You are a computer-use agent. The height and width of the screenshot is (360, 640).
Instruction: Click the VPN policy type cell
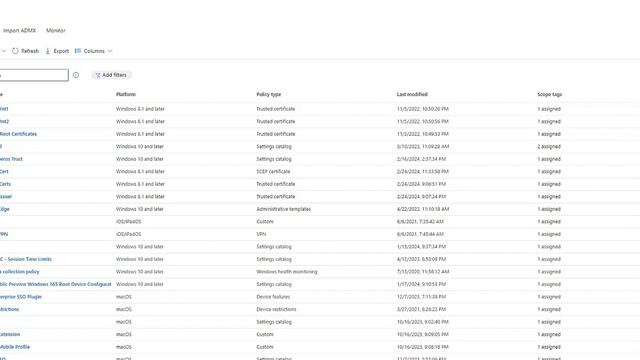click(261, 234)
